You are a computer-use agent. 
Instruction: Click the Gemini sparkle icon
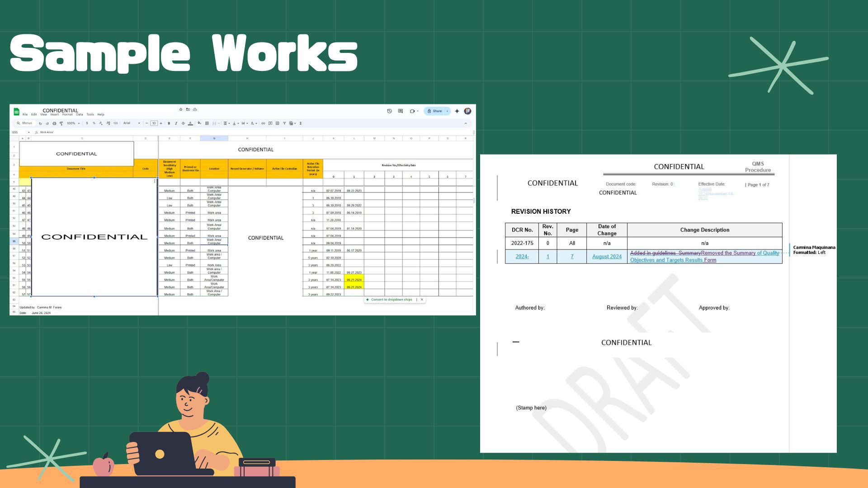(457, 111)
